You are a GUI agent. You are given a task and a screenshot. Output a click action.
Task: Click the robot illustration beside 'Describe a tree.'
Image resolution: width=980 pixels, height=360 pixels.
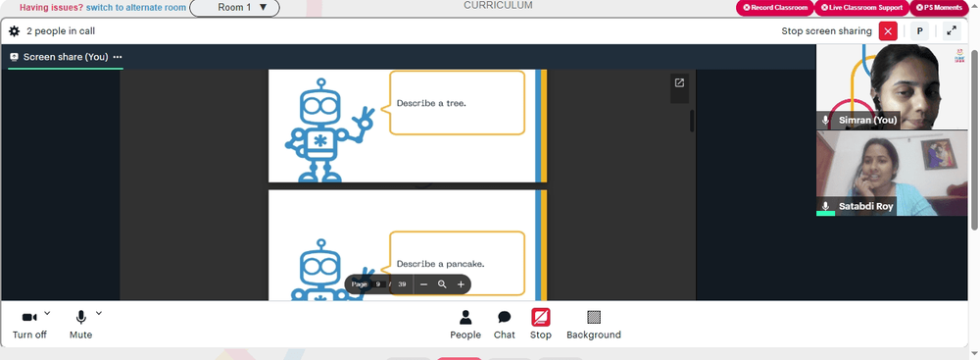(330, 130)
